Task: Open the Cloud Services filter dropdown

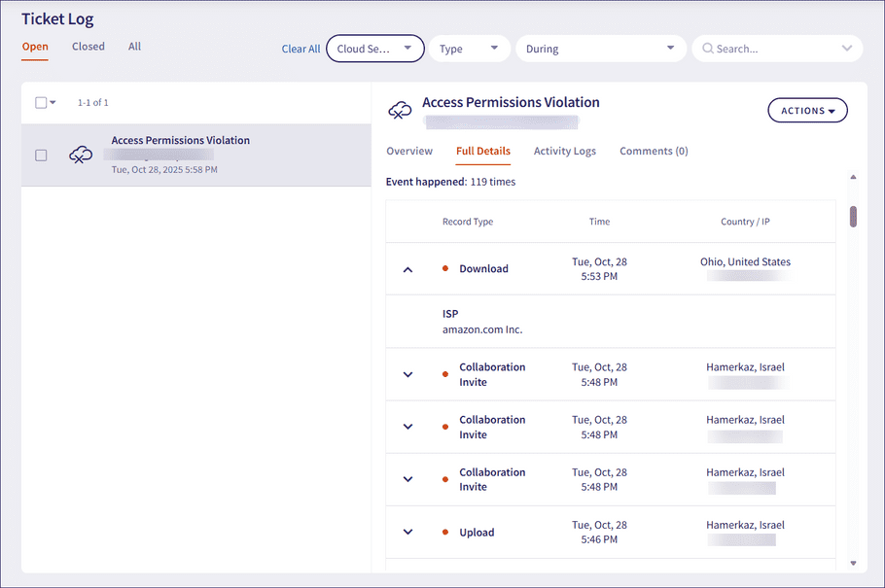Action: click(x=374, y=49)
